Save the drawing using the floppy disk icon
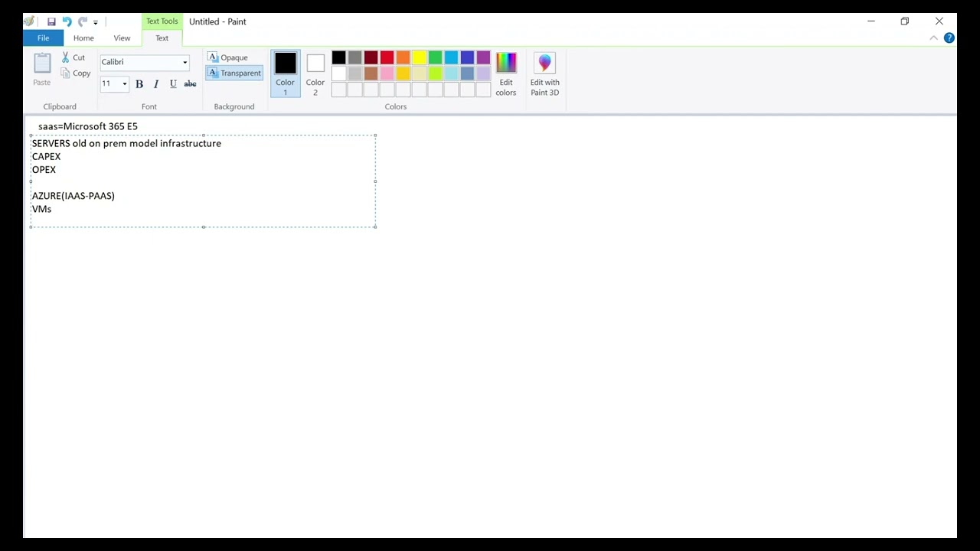The image size is (980, 551). coord(51,21)
